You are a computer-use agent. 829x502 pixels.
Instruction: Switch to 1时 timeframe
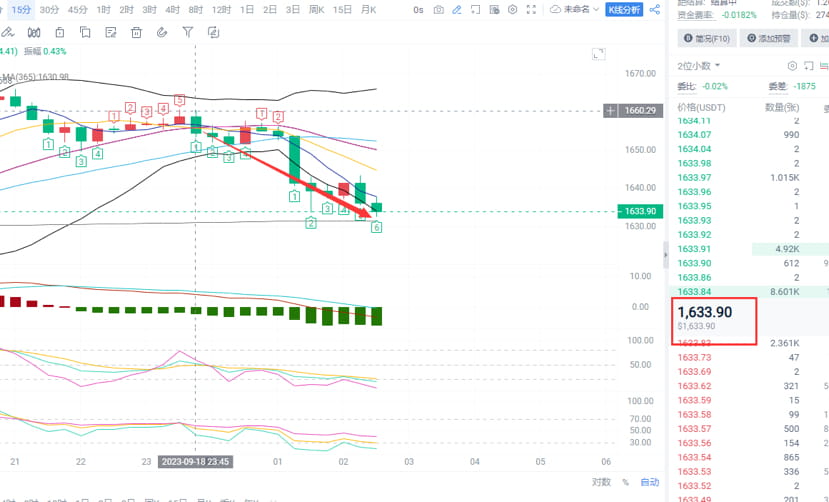click(x=104, y=10)
